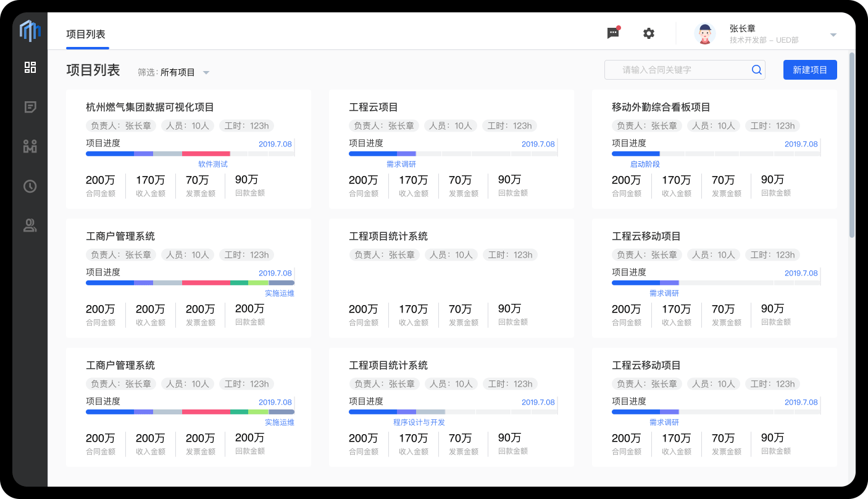
Task: Click 负责人:张长章 tag in 工程云项目 card
Action: pos(384,125)
